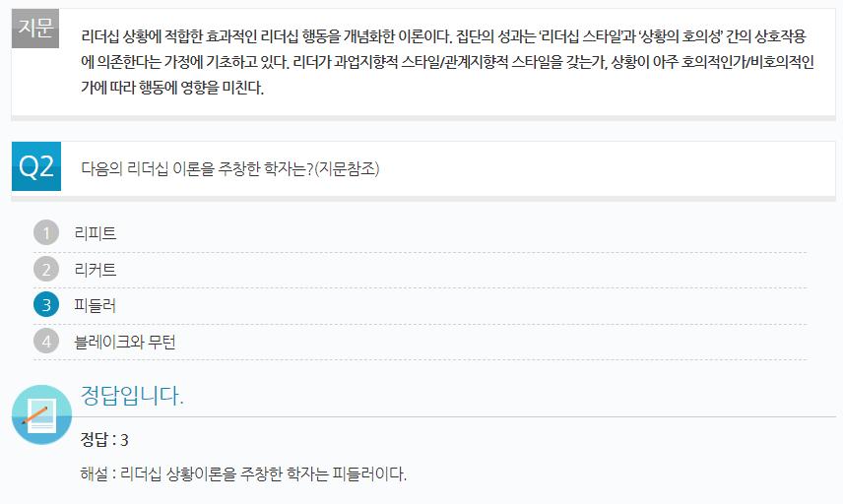
Task: Choose the answer label 리피트
Action: (96, 233)
